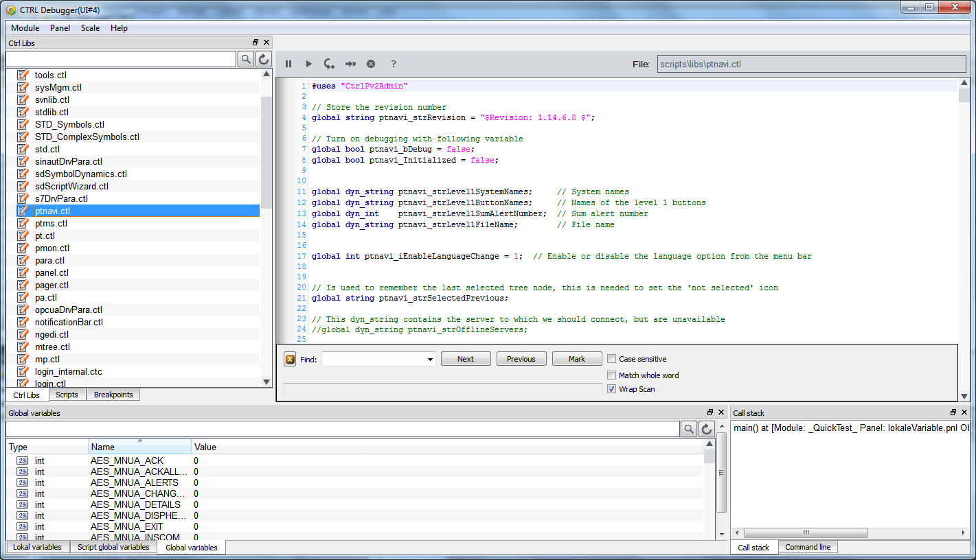This screenshot has height=560, width=976.
Task: Click the step-over arrow icon
Action: tap(350, 64)
